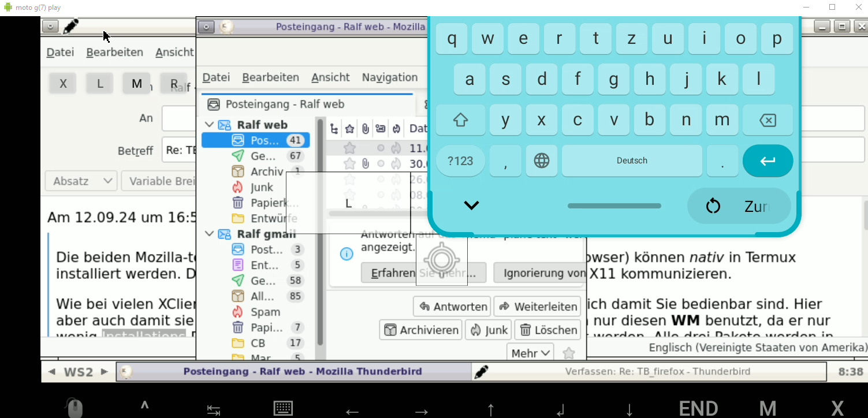868x418 pixels.
Task: Click the Antworten reply button
Action: [x=452, y=307]
